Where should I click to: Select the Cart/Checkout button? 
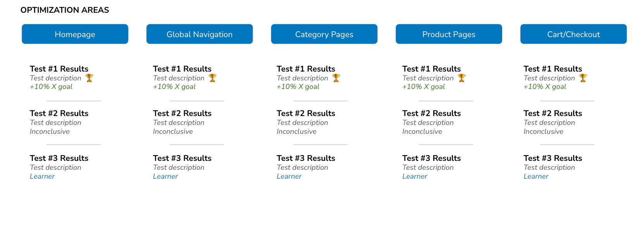(x=573, y=34)
